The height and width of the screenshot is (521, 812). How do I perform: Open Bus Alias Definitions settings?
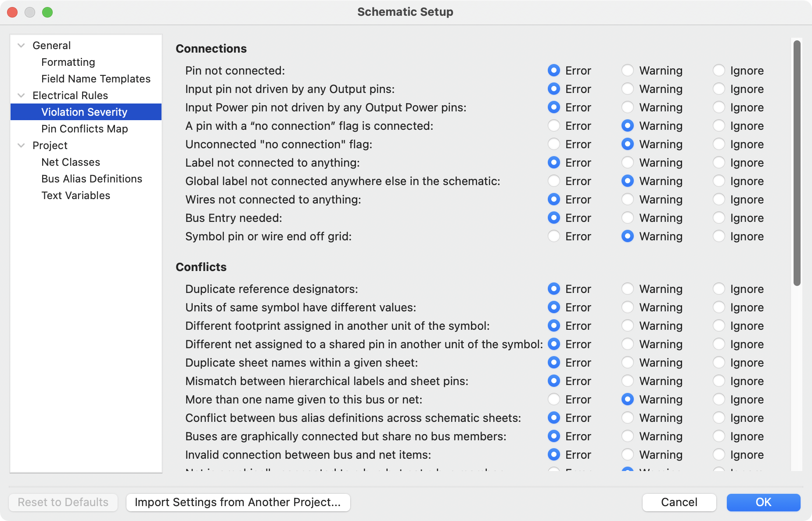pyautogui.click(x=92, y=178)
